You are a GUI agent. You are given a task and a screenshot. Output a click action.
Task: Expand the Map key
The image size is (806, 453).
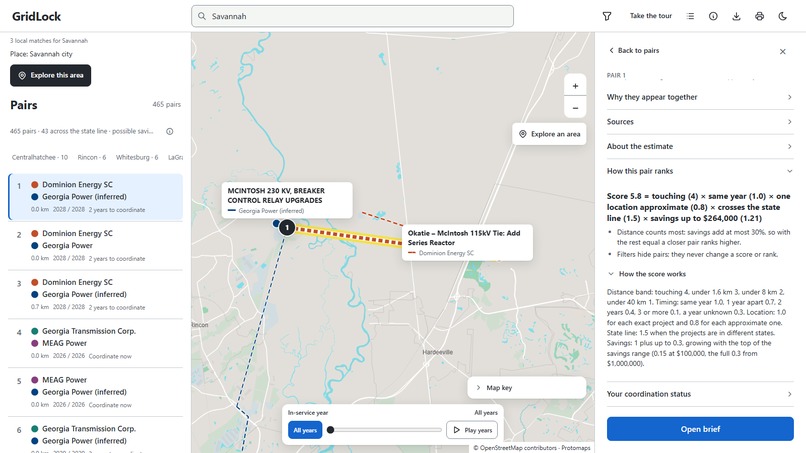click(x=526, y=388)
